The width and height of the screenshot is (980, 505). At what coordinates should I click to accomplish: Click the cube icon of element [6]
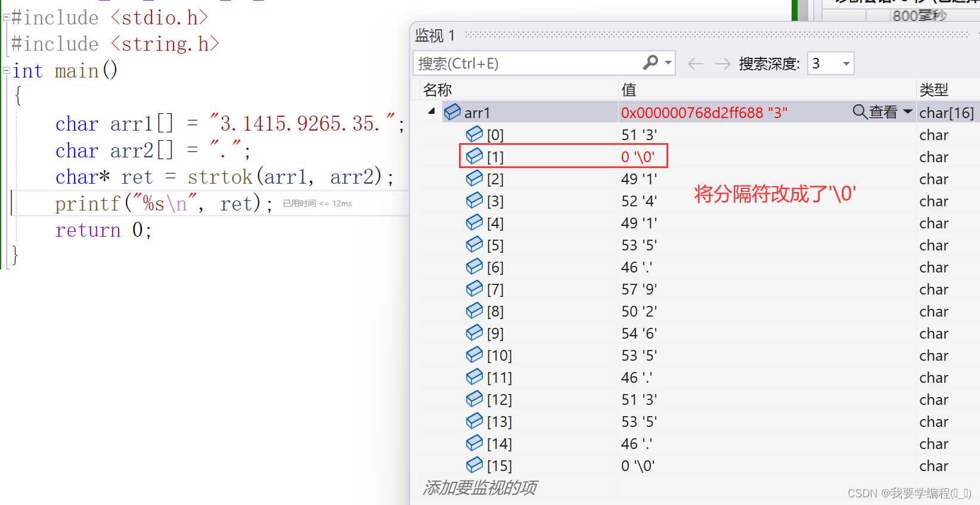click(x=475, y=267)
